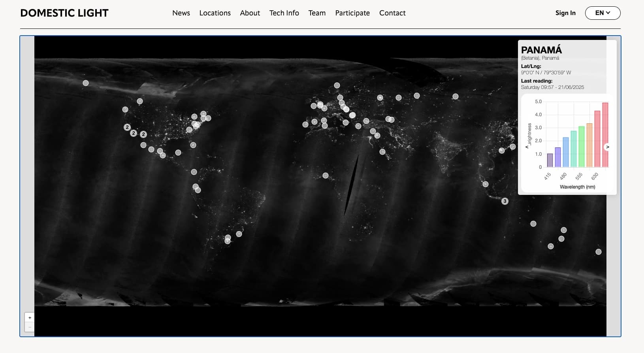Open the News page

coord(181,13)
